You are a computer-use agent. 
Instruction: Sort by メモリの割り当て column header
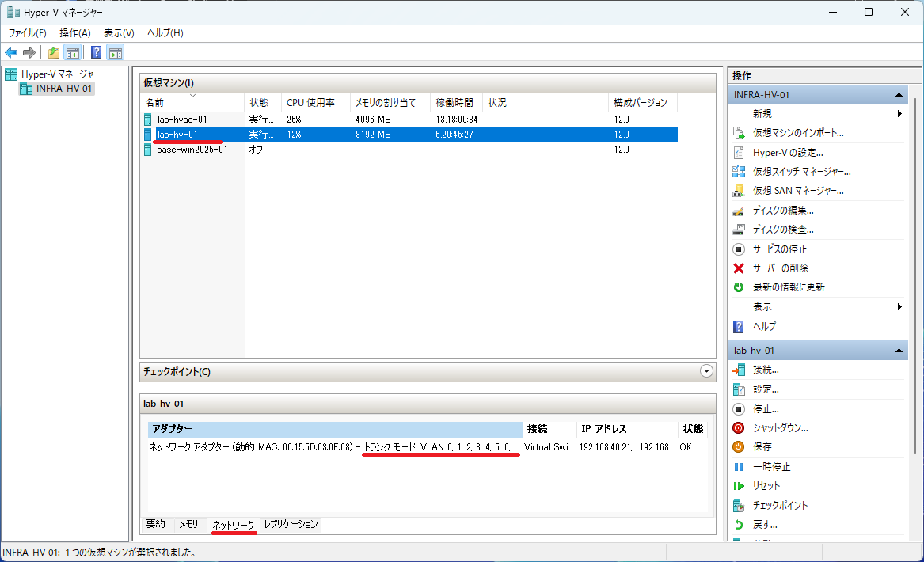[390, 102]
